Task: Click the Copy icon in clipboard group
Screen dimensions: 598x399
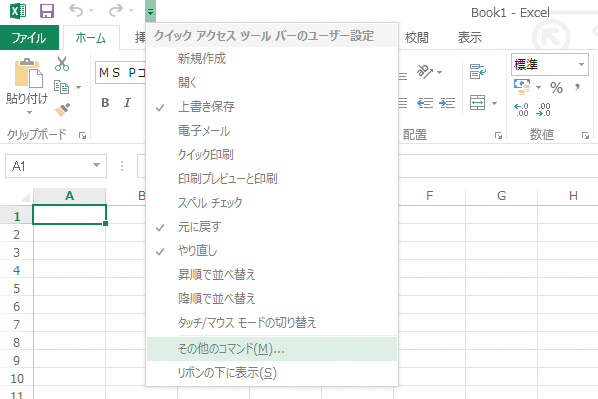Action: (x=61, y=87)
